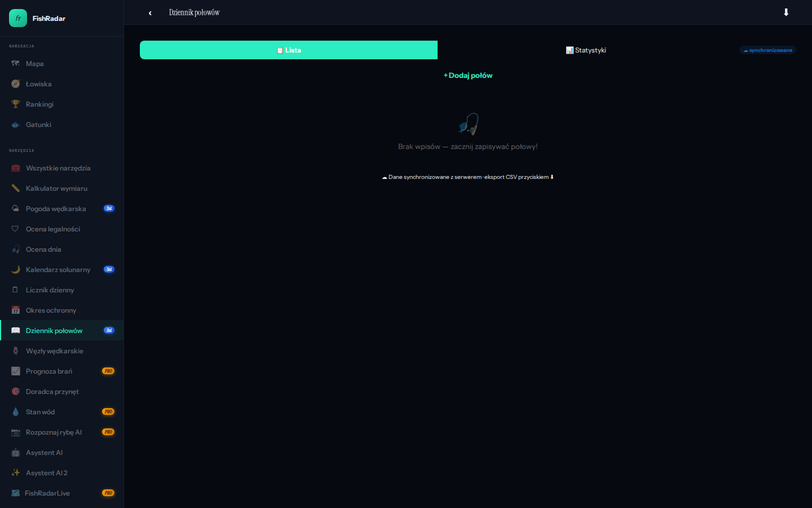Click the Dodaj połów button

[x=468, y=76]
